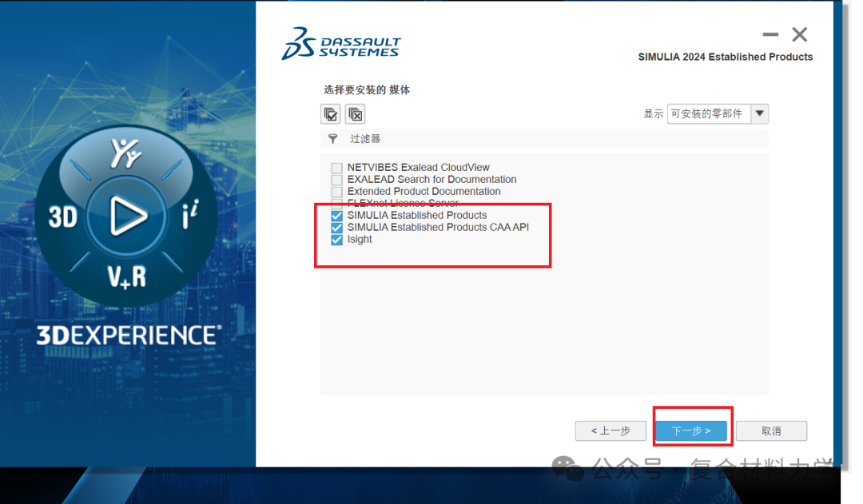Click the 取消 button
This screenshot has height=504, width=863.
[771, 431]
